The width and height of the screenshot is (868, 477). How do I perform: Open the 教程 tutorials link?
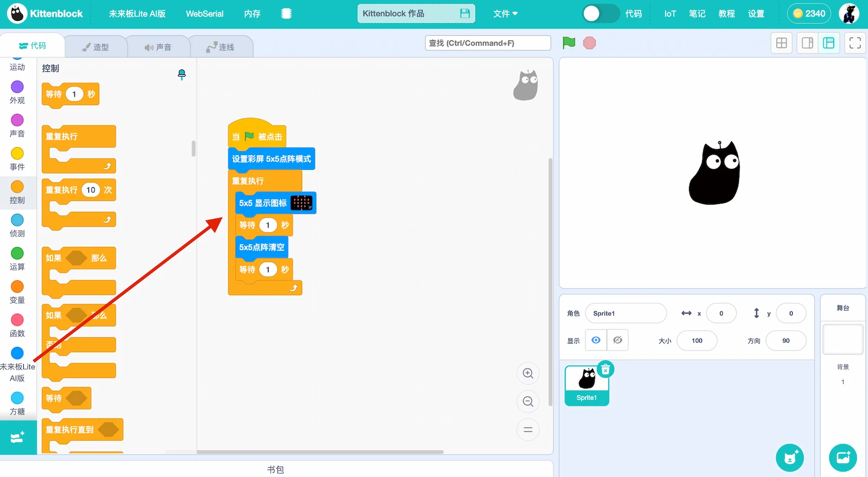(x=726, y=14)
